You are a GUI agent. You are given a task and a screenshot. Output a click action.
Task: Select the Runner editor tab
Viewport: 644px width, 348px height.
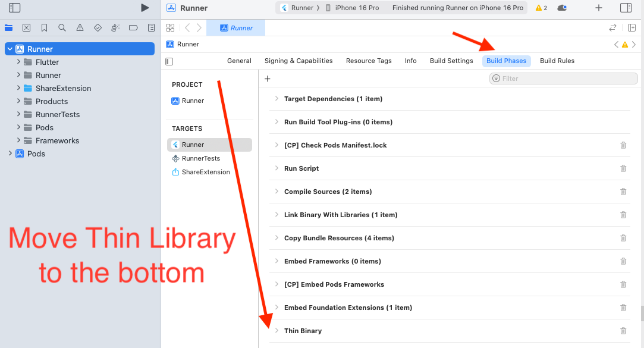click(235, 28)
